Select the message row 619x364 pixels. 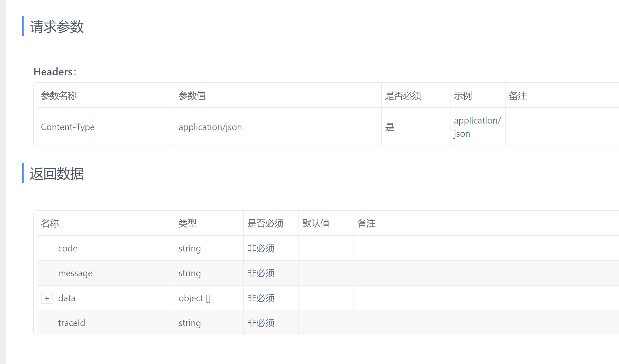point(75,273)
